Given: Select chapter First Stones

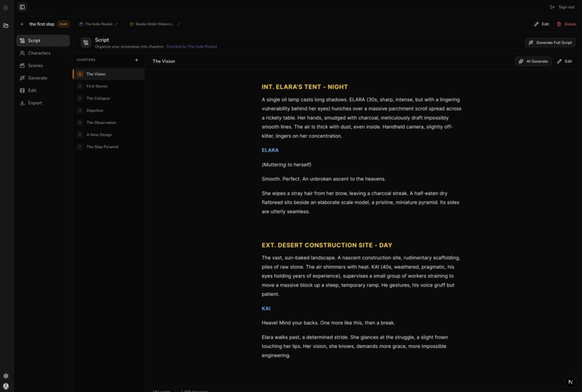Looking at the screenshot, I should pos(109,86).
